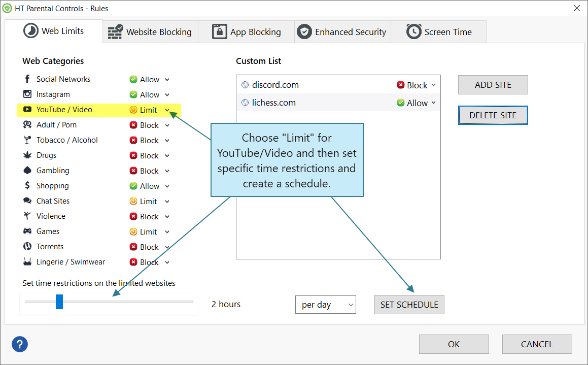The height and width of the screenshot is (365, 588).
Task: Click the DELETE SITE button
Action: point(493,115)
